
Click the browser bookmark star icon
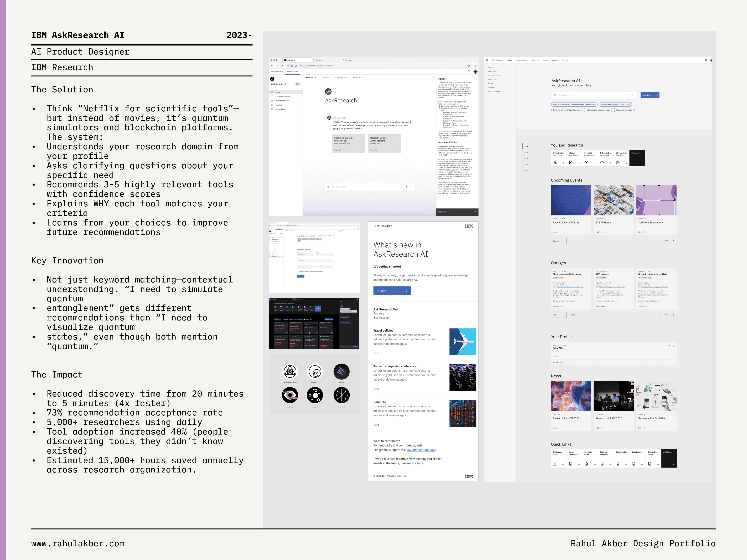[468, 66]
